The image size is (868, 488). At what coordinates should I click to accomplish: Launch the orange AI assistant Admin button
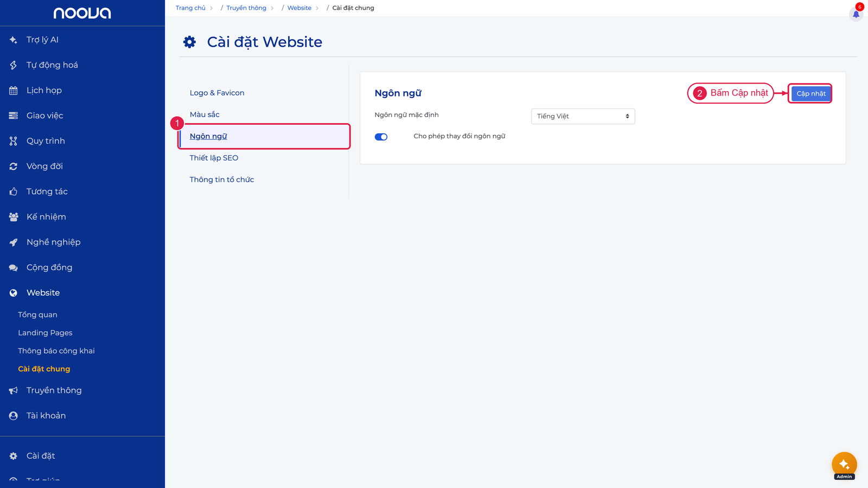click(x=844, y=465)
